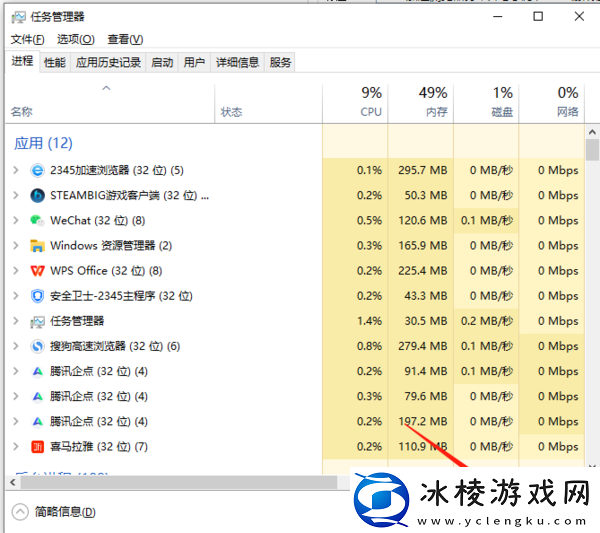
Task: Sort by the 磁盘 column header
Action: [486, 104]
